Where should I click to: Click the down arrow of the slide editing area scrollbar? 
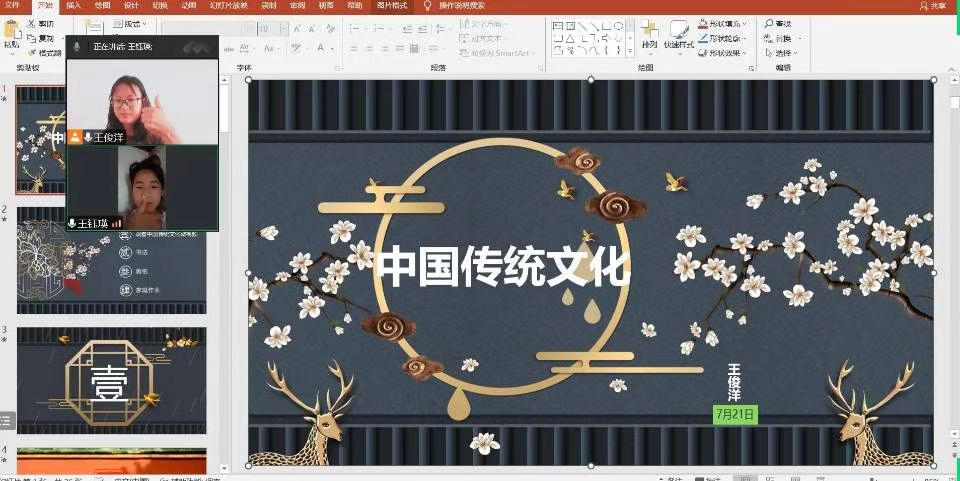coord(954,434)
